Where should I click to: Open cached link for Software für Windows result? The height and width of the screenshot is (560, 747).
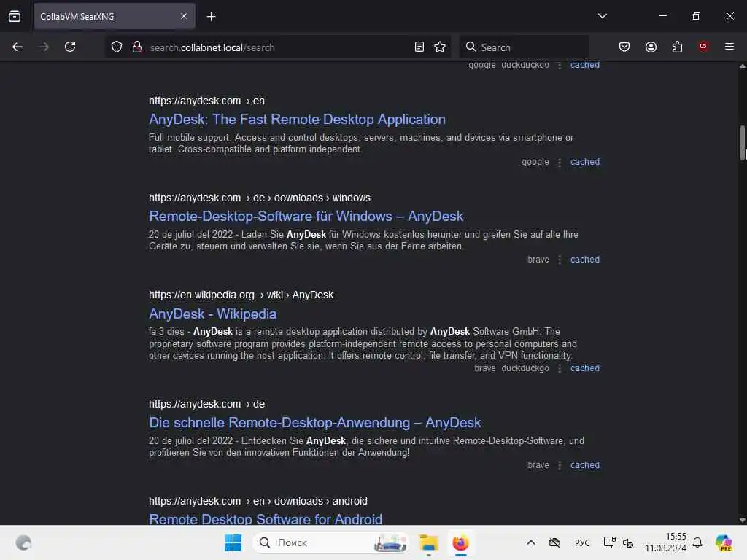585,260
